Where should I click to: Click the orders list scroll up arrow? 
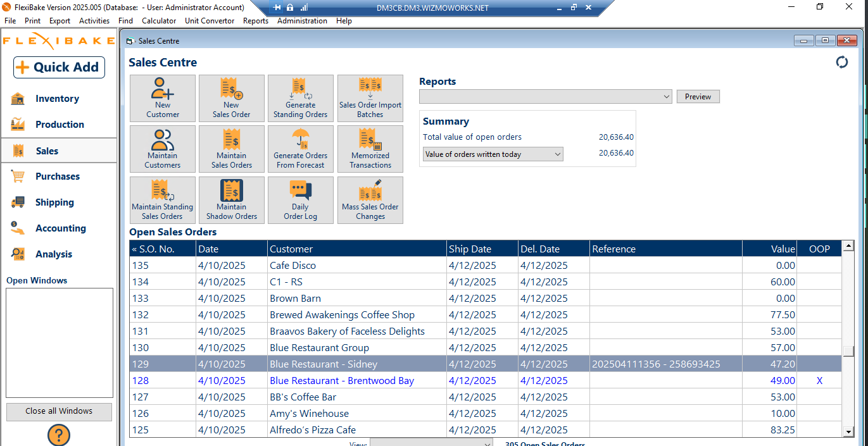(x=848, y=246)
